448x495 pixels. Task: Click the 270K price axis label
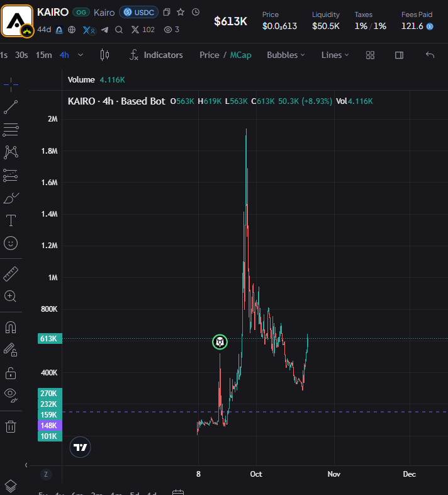pyautogui.click(x=50, y=394)
